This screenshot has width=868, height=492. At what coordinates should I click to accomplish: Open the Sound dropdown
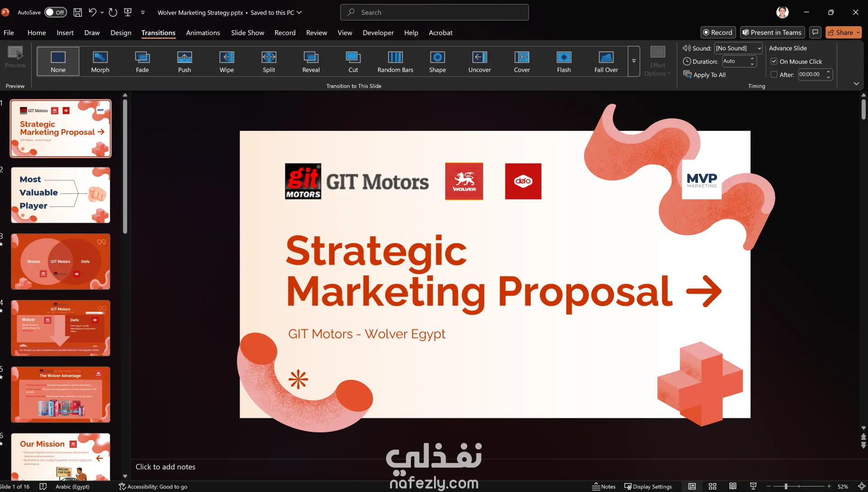point(759,48)
